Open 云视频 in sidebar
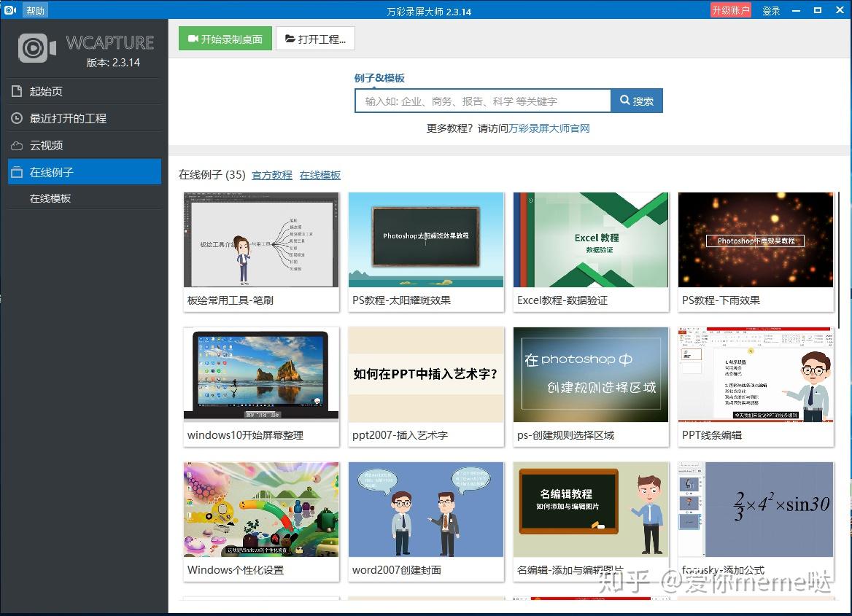The width and height of the screenshot is (852, 616). tap(85, 145)
